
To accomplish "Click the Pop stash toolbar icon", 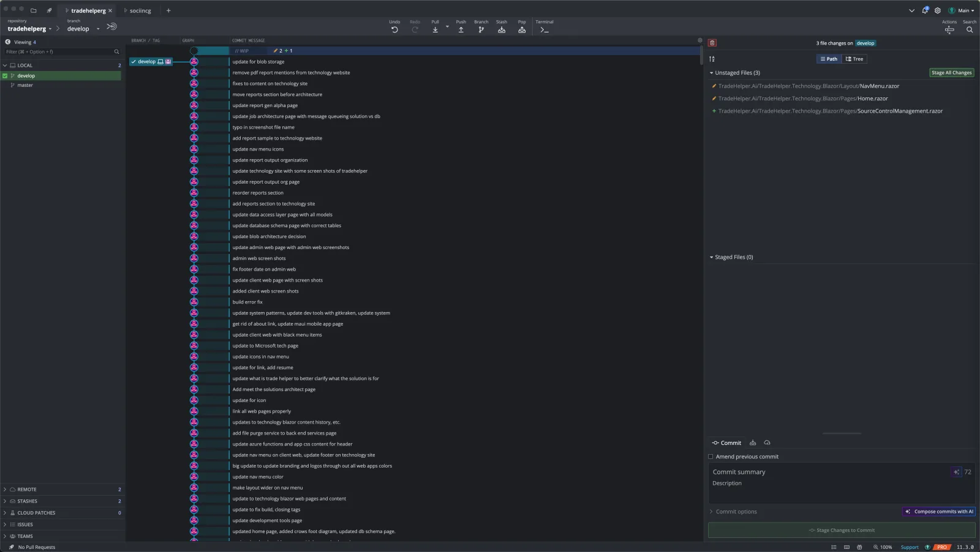I will (522, 29).
